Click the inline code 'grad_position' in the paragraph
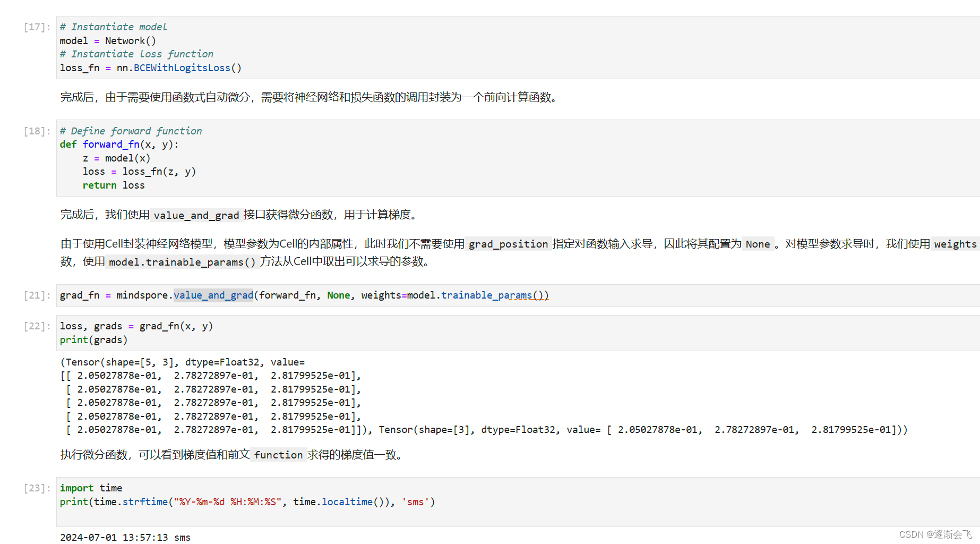 (508, 244)
